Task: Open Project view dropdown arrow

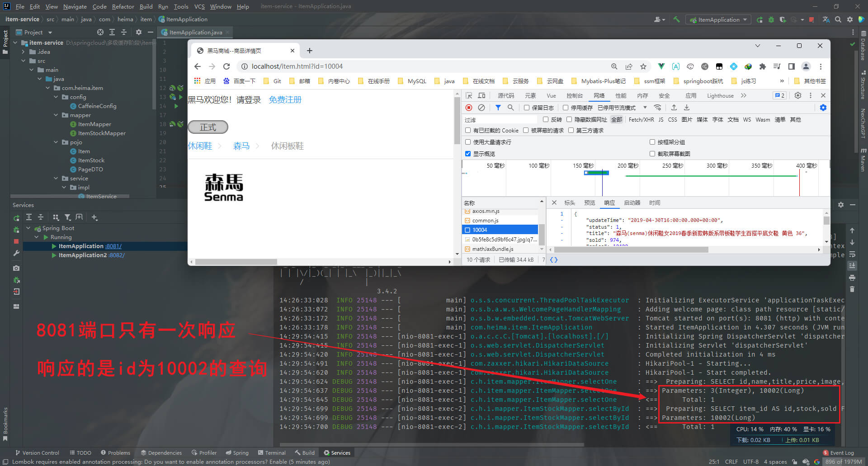Action: click(x=50, y=33)
